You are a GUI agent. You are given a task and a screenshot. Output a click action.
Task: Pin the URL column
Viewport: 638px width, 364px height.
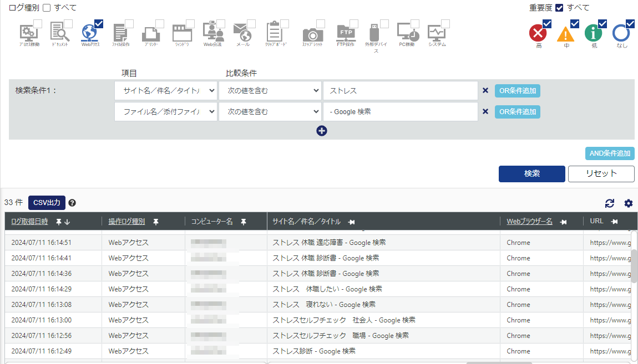tap(614, 222)
